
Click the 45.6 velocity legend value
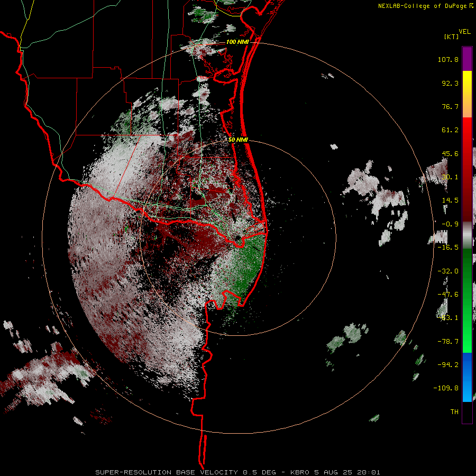[x=450, y=153]
